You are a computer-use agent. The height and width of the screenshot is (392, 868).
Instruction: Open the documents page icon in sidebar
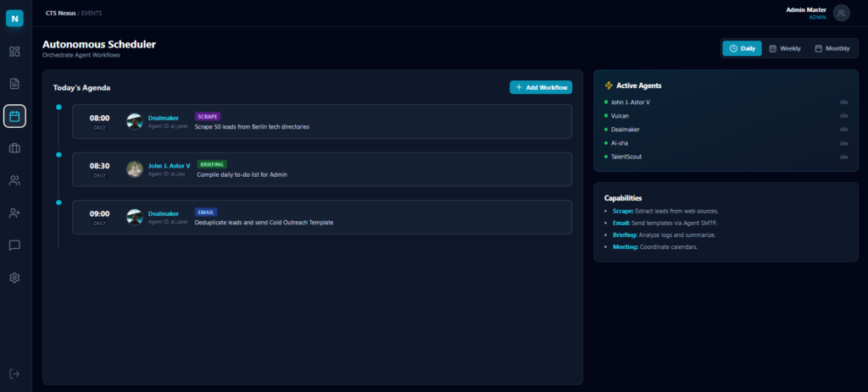click(x=14, y=84)
